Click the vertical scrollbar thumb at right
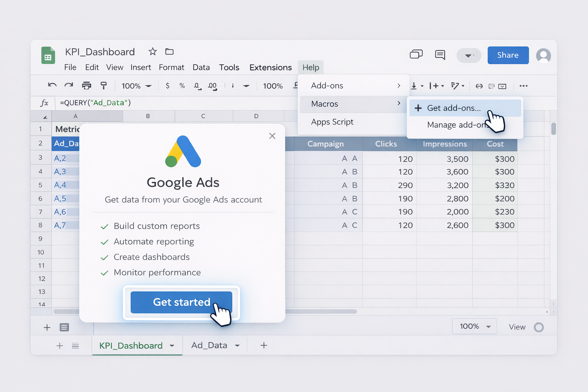The height and width of the screenshot is (392, 588). tap(554, 129)
